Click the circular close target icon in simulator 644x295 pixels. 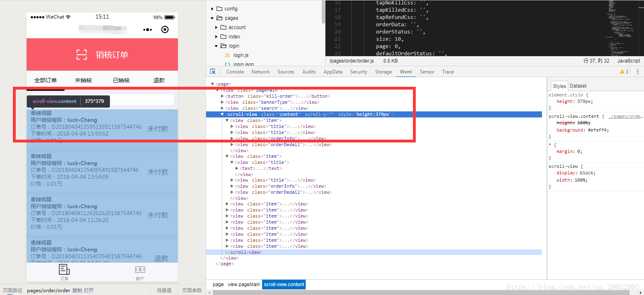165,29
